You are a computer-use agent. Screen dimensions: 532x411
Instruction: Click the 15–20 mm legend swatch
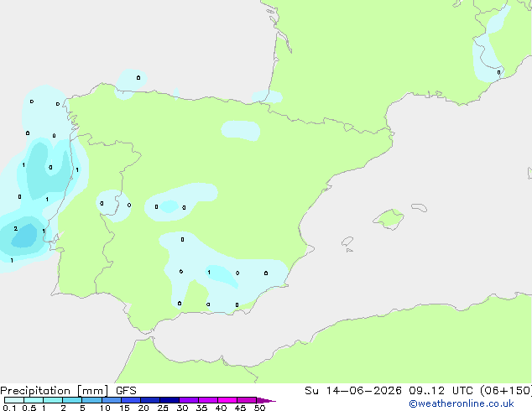pos(131,400)
